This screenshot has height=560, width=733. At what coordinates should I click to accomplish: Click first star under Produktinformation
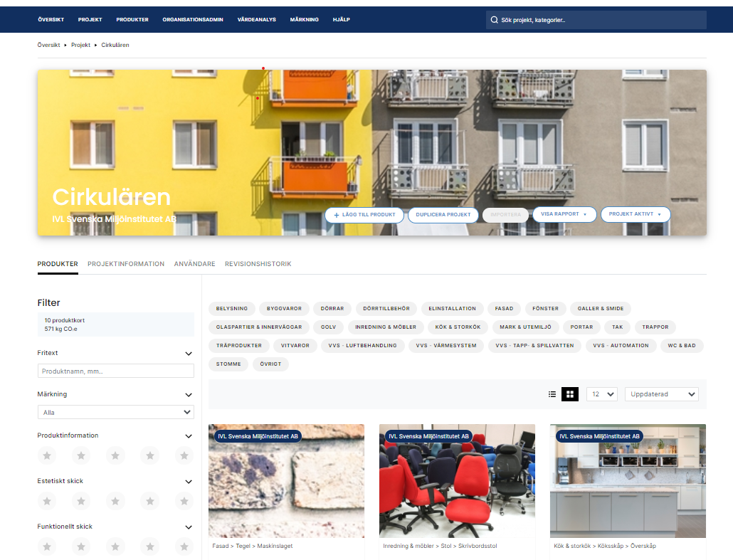click(x=47, y=455)
